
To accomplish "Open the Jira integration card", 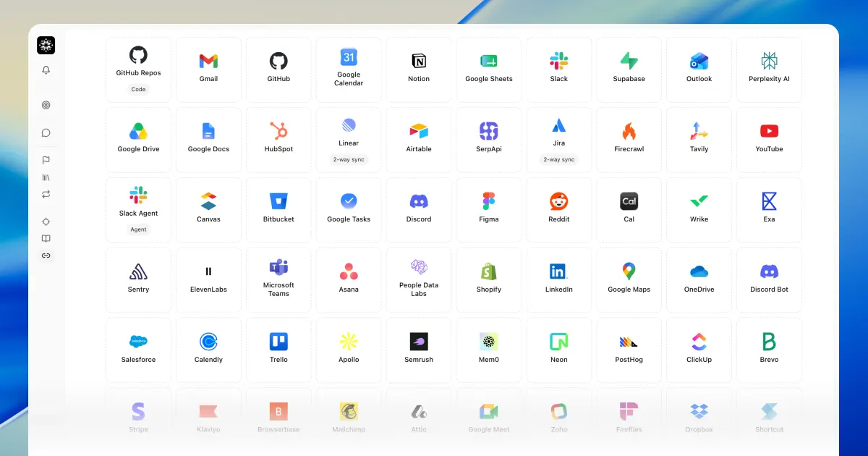I will click(x=559, y=140).
